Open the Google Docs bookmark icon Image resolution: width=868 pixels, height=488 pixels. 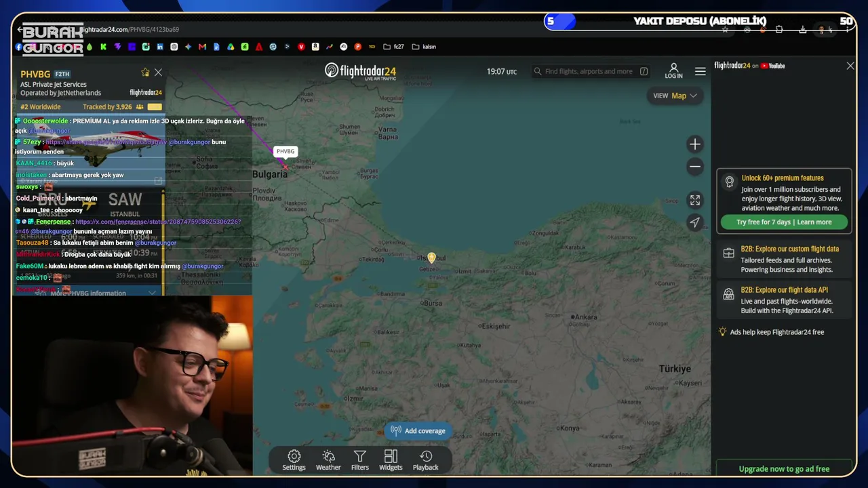(x=216, y=47)
